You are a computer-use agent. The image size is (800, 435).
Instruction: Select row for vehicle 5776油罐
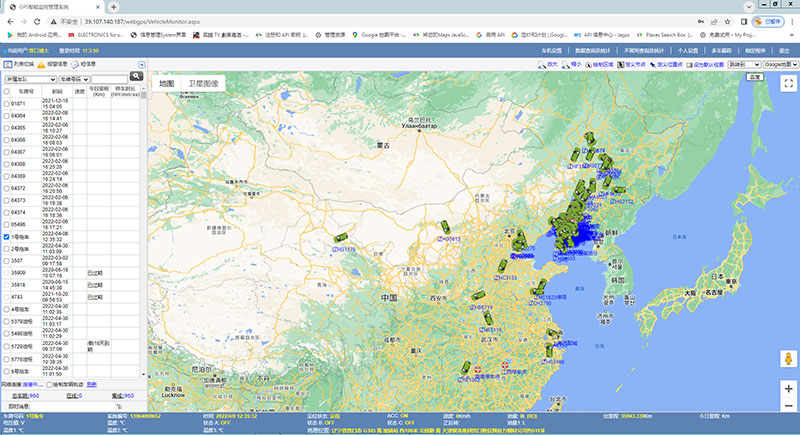pos(71,360)
